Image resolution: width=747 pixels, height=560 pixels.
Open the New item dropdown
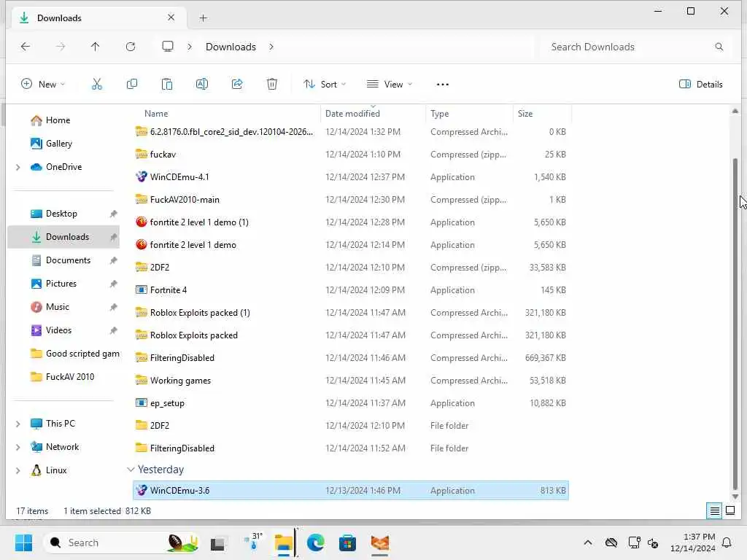click(x=43, y=85)
